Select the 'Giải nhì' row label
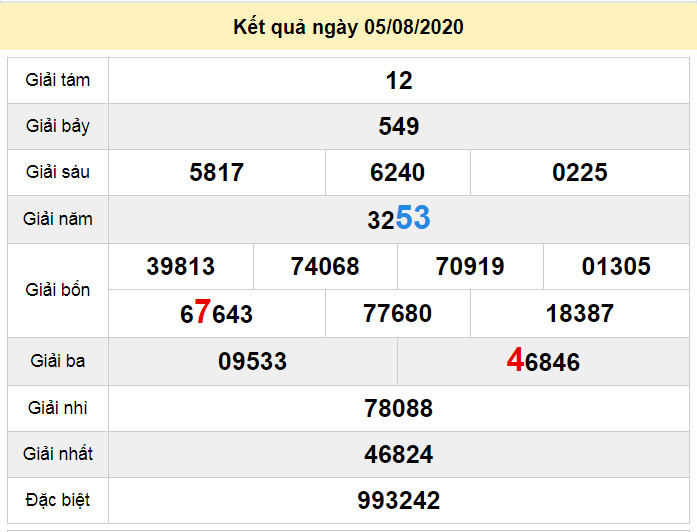Image resolution: width=697 pixels, height=532 pixels. point(58,408)
